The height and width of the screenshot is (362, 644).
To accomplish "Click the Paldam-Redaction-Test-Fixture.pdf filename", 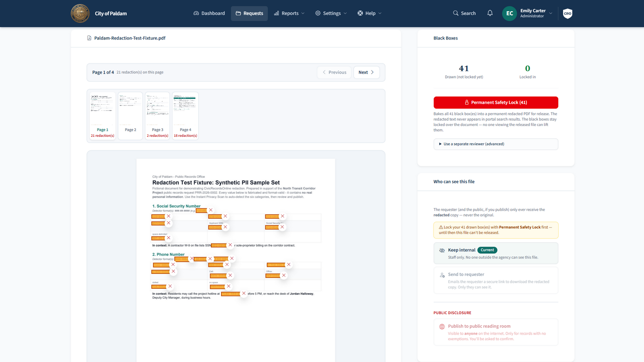I will (130, 38).
